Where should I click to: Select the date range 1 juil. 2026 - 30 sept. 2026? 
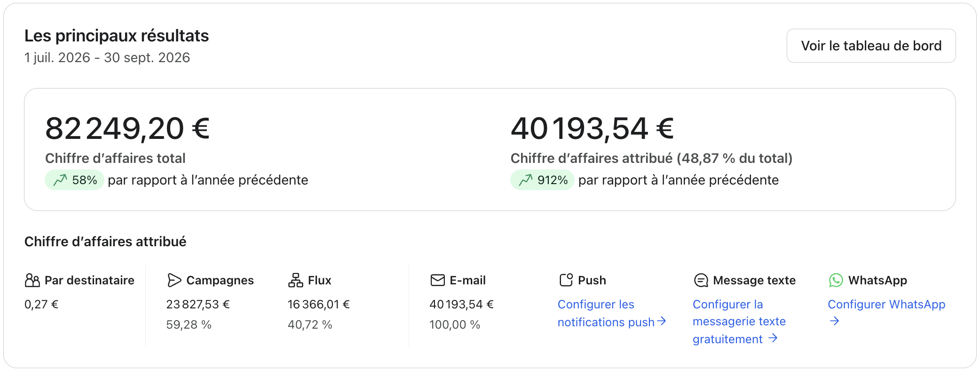(107, 57)
